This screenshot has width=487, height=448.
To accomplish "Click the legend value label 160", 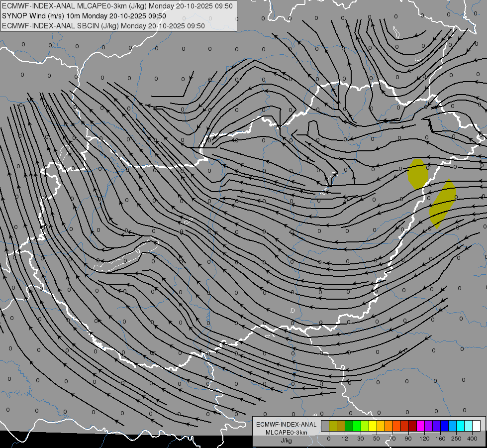I will (440, 439).
